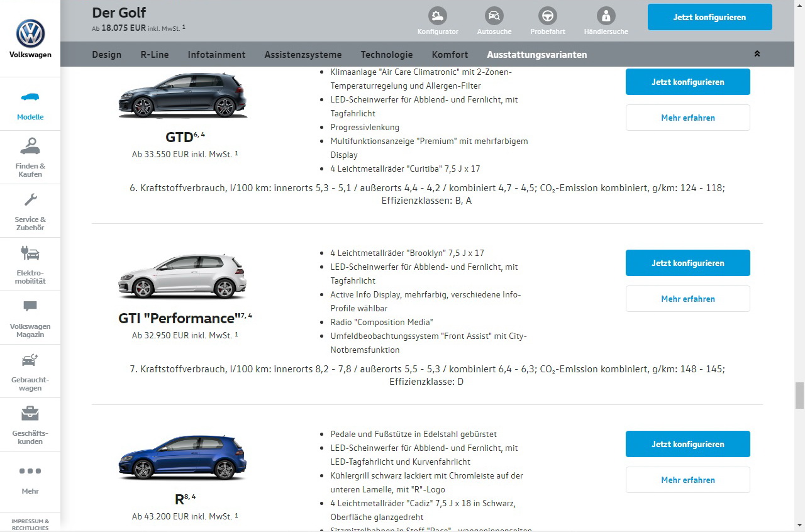Open Mehr three-dots icon

point(30,470)
